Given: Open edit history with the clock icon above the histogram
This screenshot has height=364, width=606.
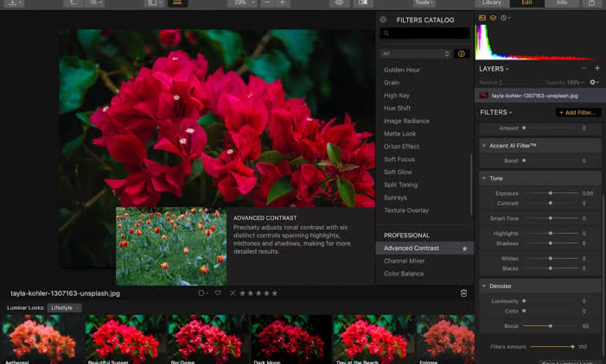Looking at the screenshot, I should tap(503, 18).
